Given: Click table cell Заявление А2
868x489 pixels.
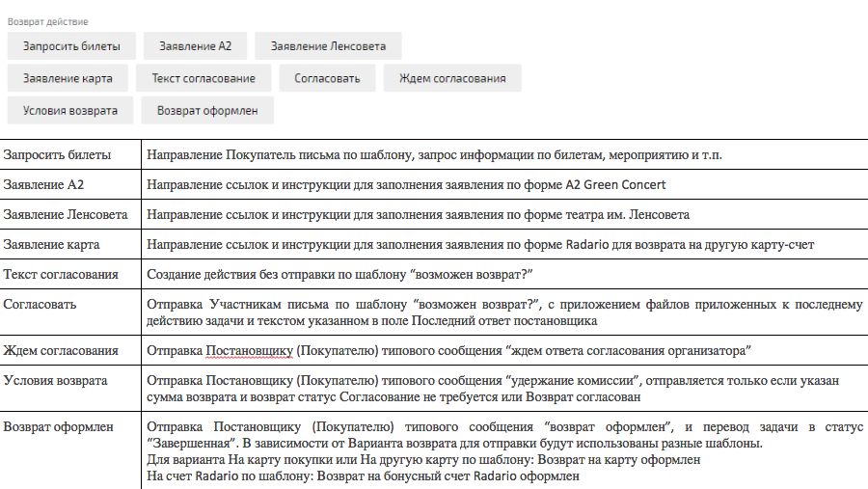Looking at the screenshot, I should (x=70, y=184).
